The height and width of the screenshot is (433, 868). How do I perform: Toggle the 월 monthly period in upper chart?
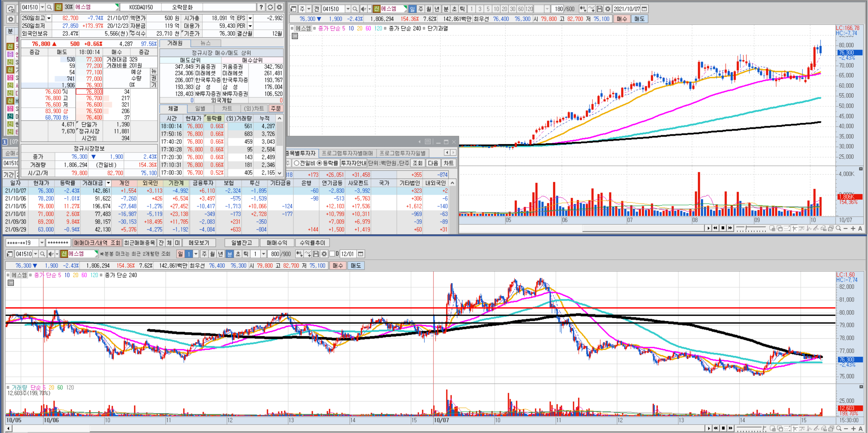click(x=429, y=9)
